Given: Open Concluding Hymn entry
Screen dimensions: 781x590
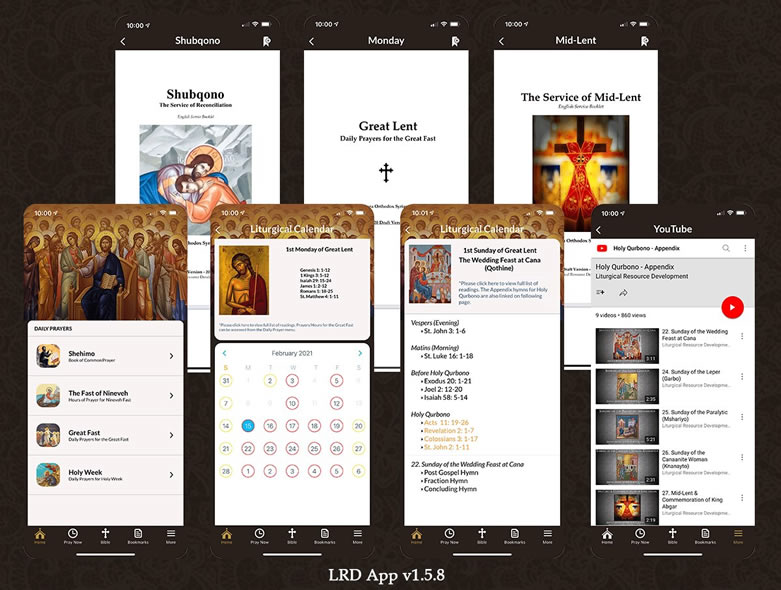Looking at the screenshot, I should click(450, 489).
